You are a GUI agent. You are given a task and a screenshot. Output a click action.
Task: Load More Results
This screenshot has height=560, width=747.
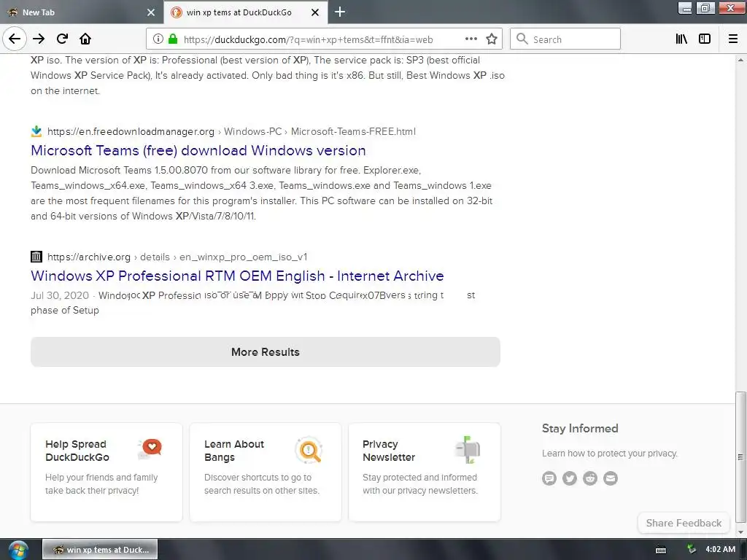pyautogui.click(x=266, y=352)
